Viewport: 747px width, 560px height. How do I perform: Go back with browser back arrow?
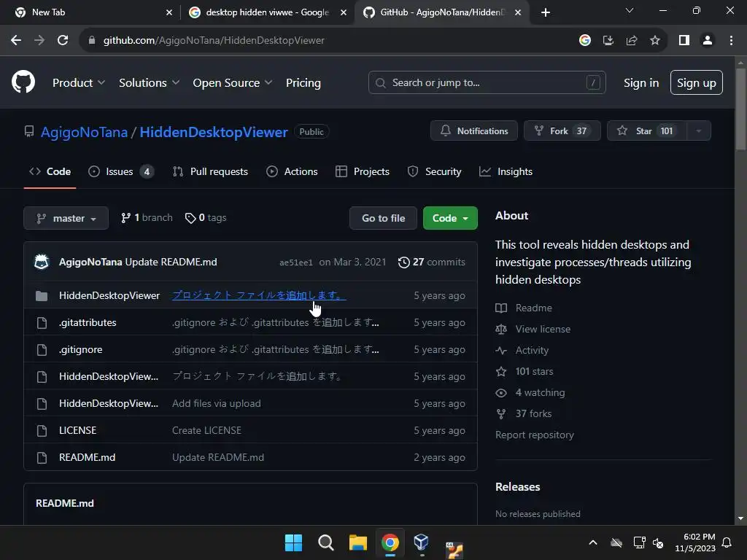click(16, 41)
